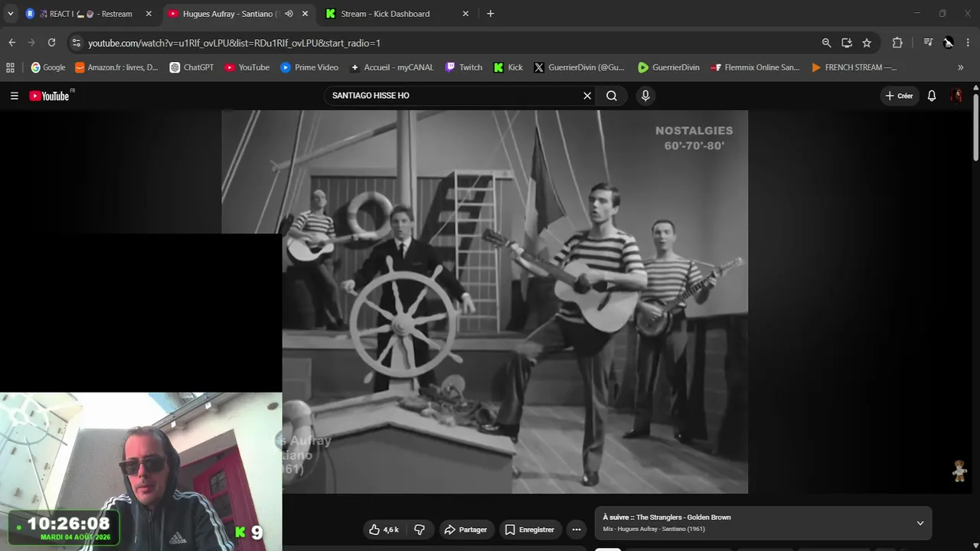Open more actions three-dot menu

coord(577,530)
